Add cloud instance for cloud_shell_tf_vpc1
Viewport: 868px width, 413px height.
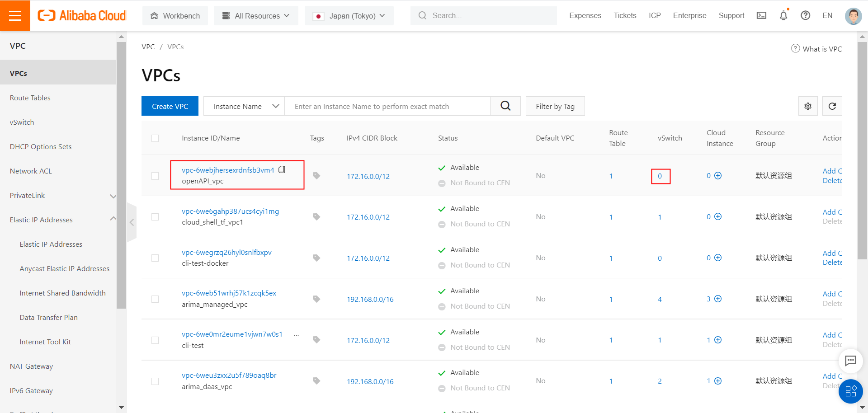718,216
